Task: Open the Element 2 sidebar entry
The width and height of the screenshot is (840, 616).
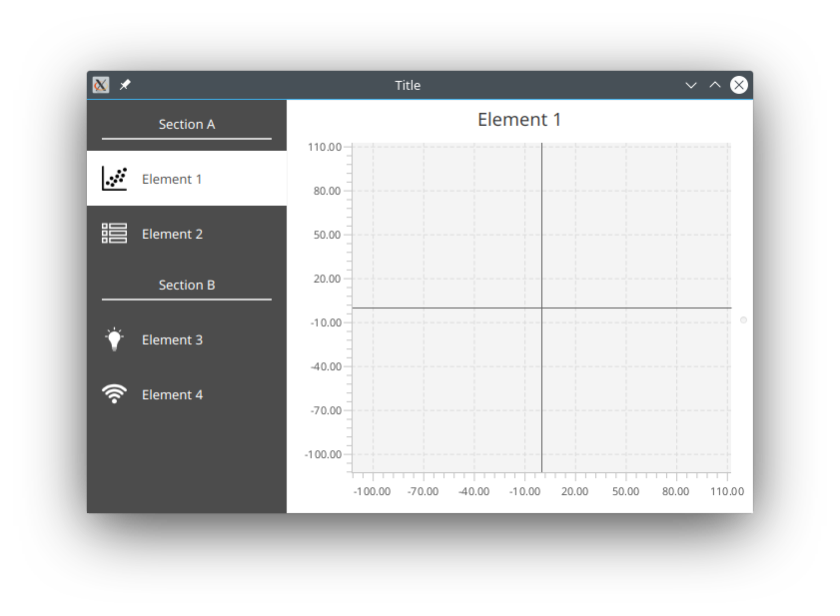Action: coord(187,234)
